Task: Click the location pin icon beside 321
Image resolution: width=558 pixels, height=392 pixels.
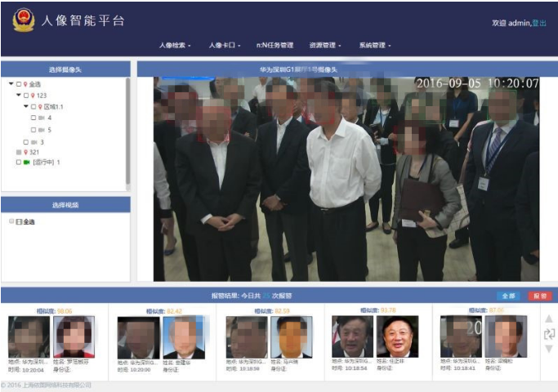Action: point(25,152)
